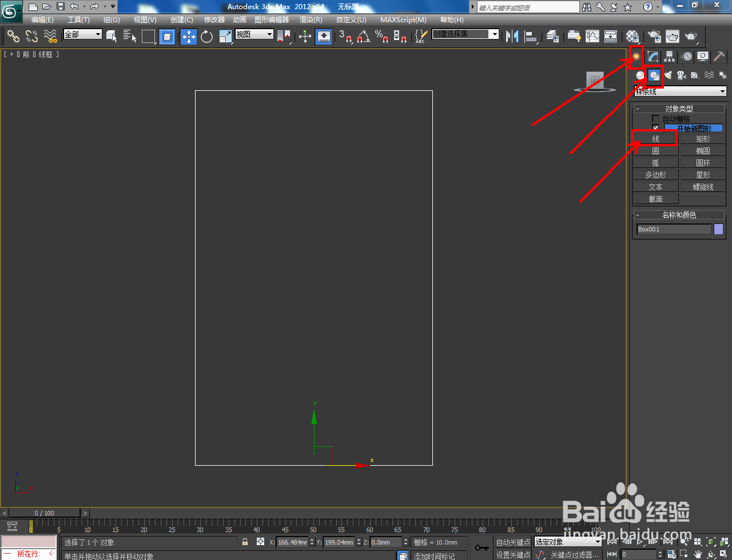Open the 创建选择集 named selection dropdown

465,34
